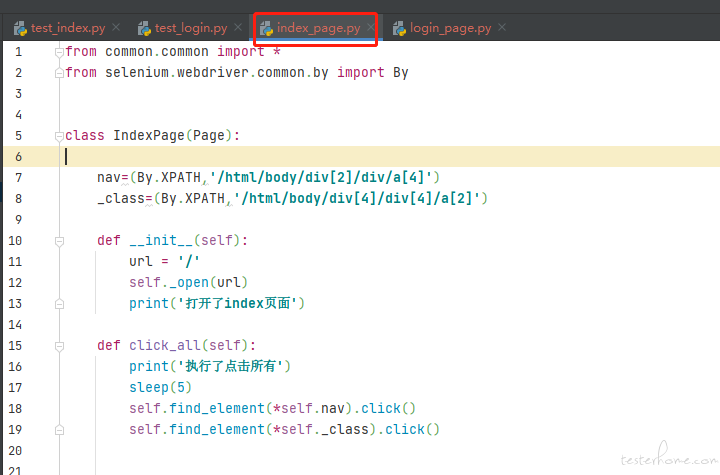
Task: Collapse the import block fold marker on line 1
Action: point(59,52)
